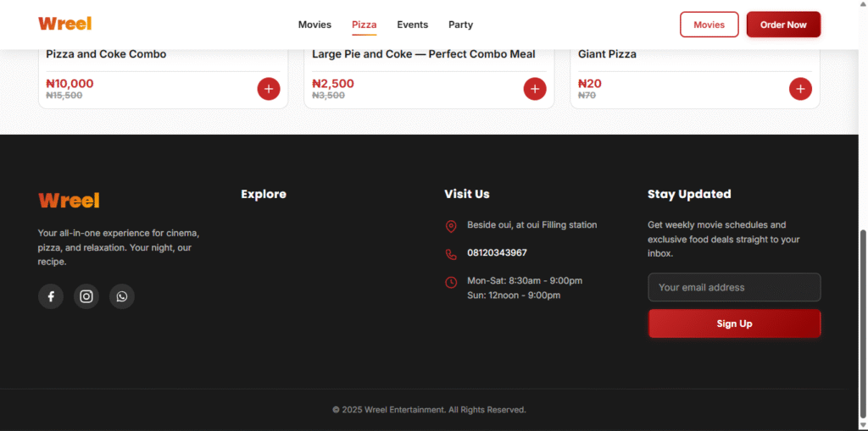Click the clock icon next to opening hours
Screen dimensions: 868x431
pyautogui.click(x=451, y=282)
